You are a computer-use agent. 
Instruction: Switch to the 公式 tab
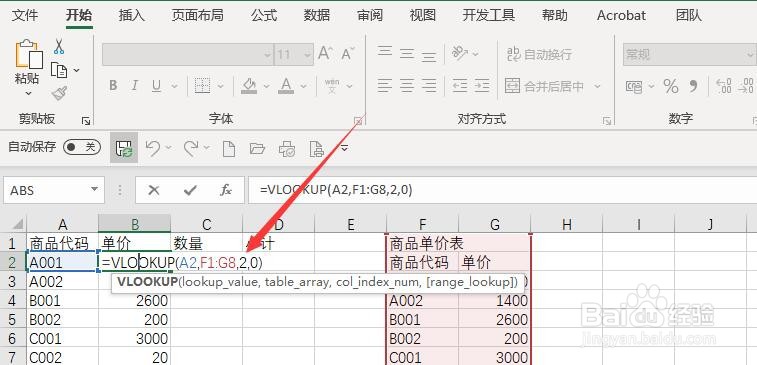coord(264,15)
